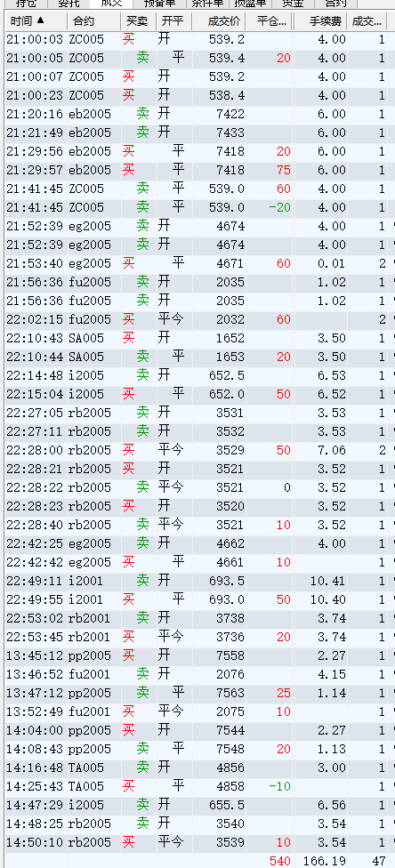Click the total profit 540 cell

pyautogui.click(x=279, y=861)
